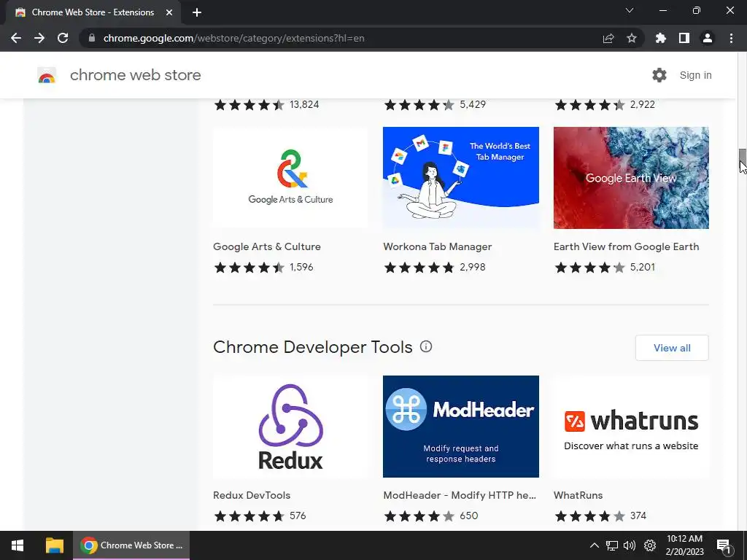The width and height of the screenshot is (747, 560).
Task: Show hidden system tray icons
Action: point(594,545)
